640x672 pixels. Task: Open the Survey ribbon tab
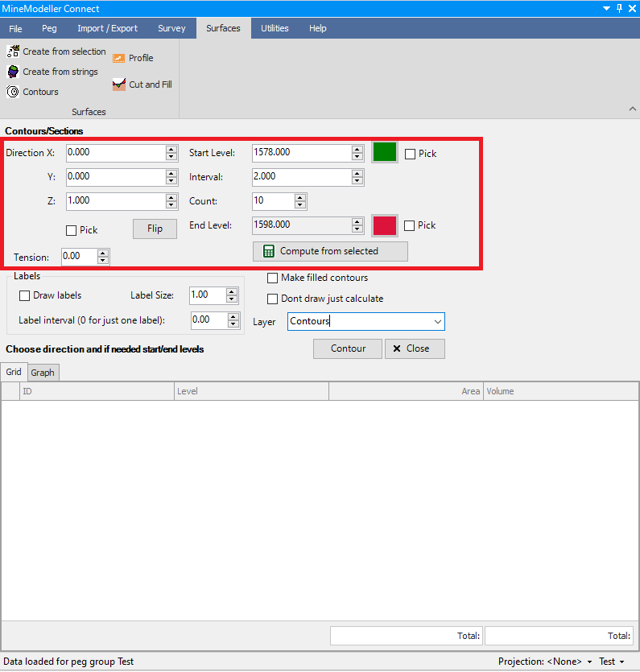171,28
